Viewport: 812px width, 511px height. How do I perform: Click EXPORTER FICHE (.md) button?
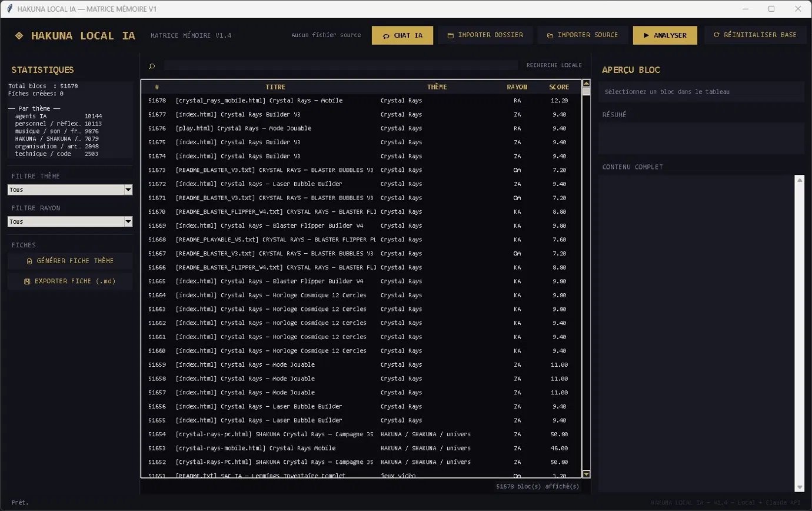click(70, 281)
